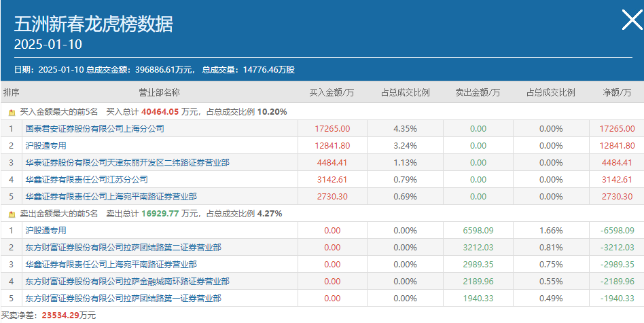644x323 pixels.
Task: Click the sell share 4.27% value
Action: tap(270, 214)
